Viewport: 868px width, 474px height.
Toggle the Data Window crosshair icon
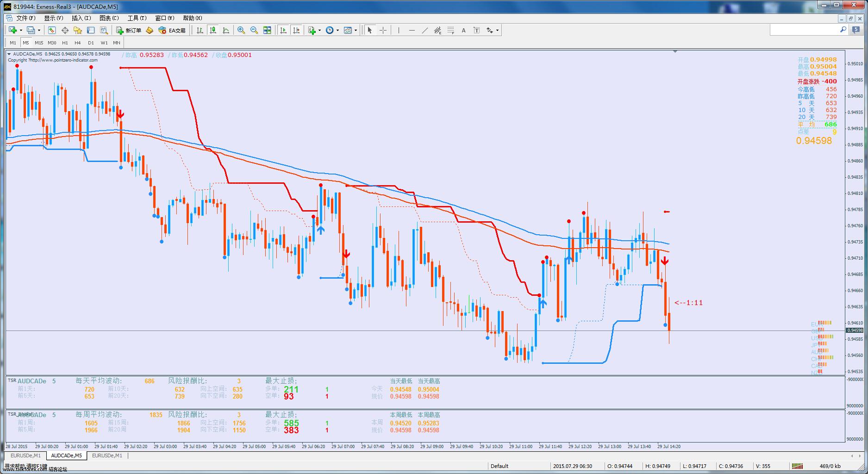coord(65,30)
